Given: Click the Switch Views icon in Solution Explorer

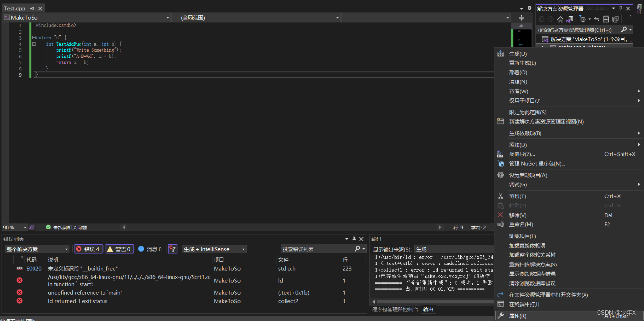Looking at the screenshot, I should [x=616, y=20].
